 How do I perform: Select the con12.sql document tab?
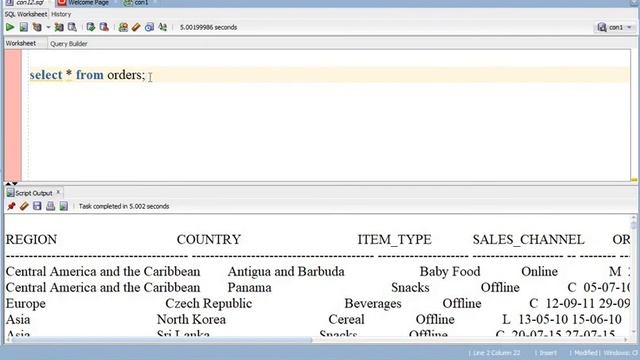[25, 3]
